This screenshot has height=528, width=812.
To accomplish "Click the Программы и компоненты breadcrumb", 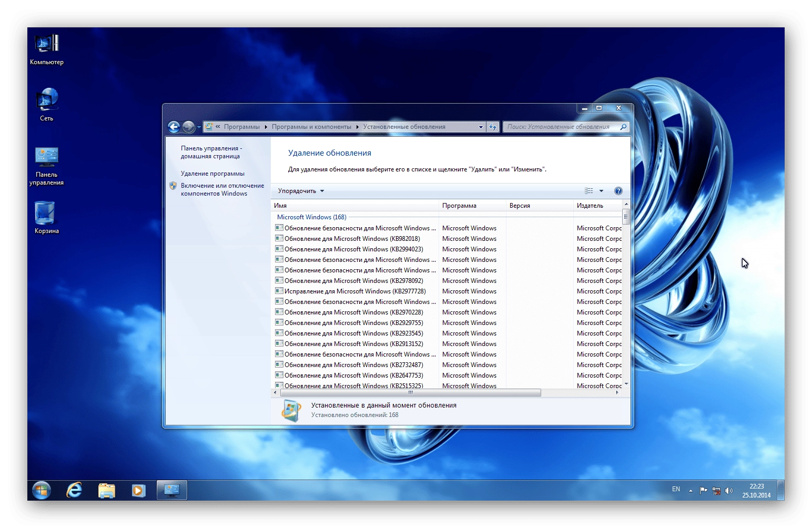I will 311,127.
